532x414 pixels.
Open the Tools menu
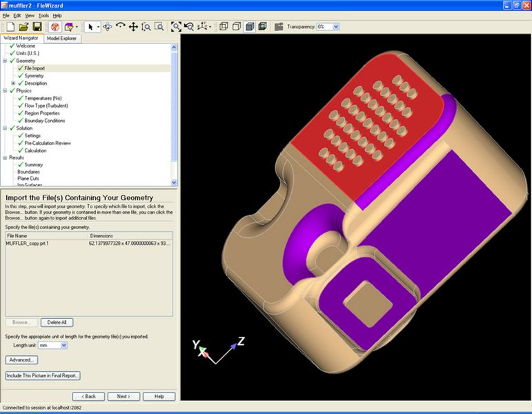coord(43,16)
